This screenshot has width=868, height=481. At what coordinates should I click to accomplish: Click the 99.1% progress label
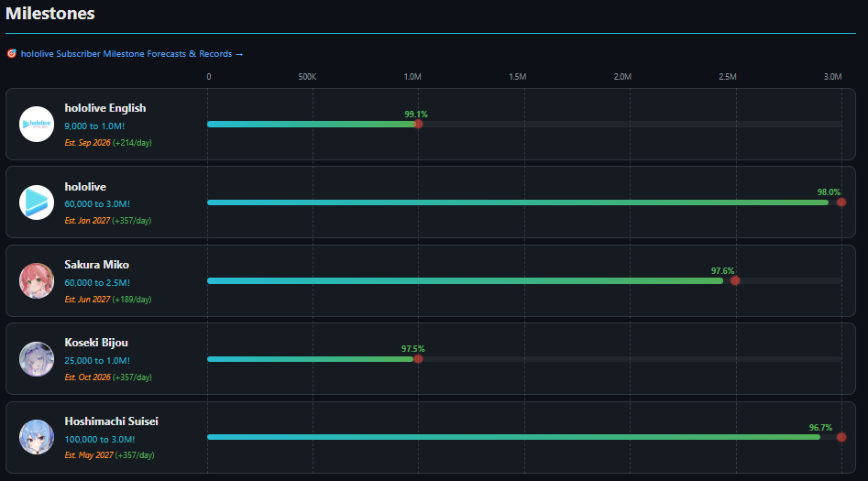416,115
